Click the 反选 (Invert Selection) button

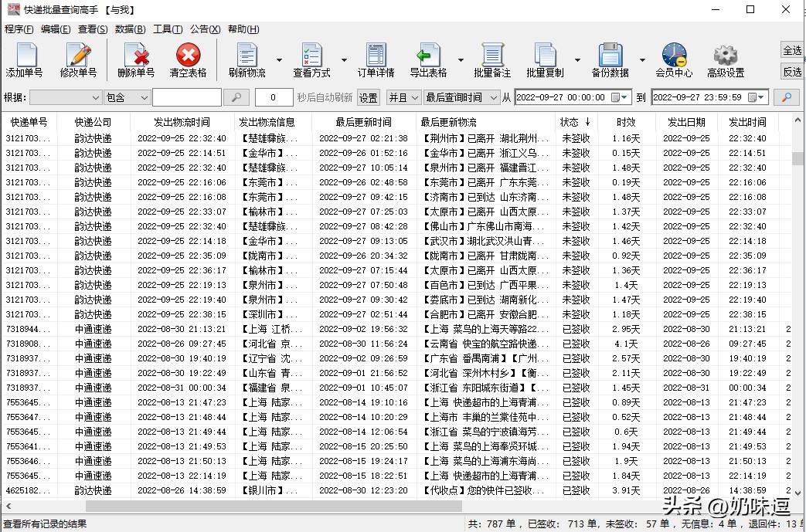(x=792, y=70)
